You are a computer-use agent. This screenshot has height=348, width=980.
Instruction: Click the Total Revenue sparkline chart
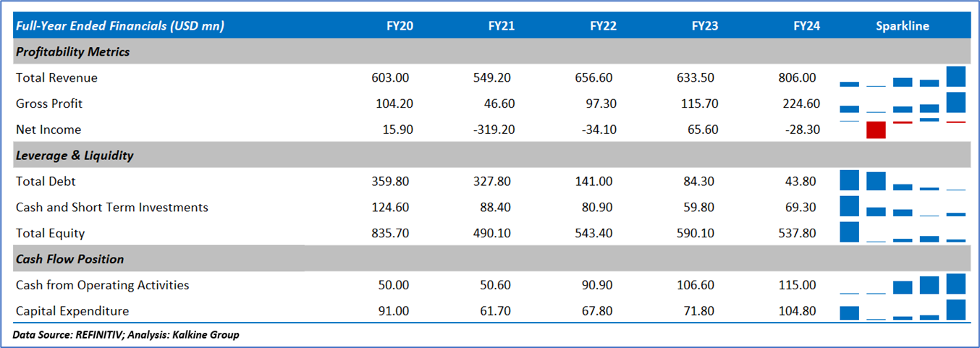(903, 77)
